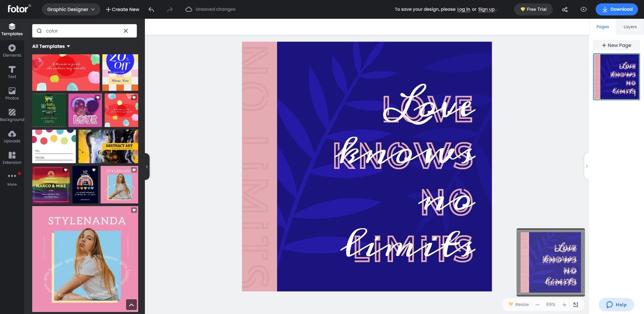Image resolution: width=644 pixels, height=314 pixels.
Task: Click the fit-to-screen icon
Action: [x=576, y=305]
